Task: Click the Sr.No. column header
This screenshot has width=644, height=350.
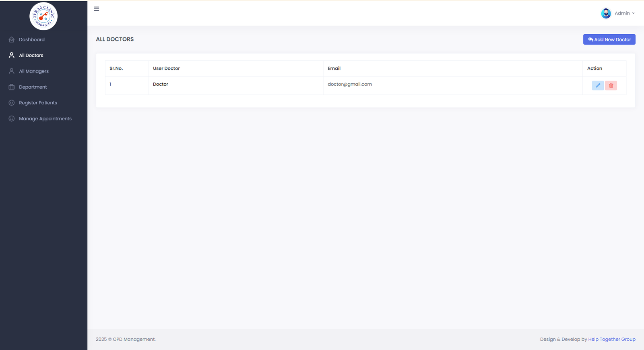Action: pos(127,68)
